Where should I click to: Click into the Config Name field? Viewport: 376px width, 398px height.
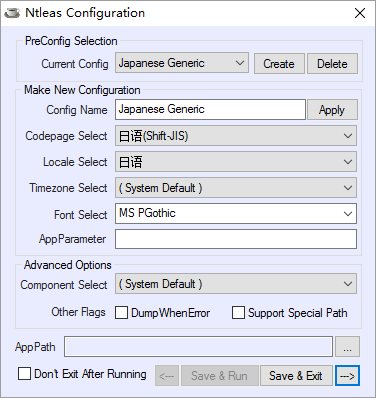click(x=210, y=109)
